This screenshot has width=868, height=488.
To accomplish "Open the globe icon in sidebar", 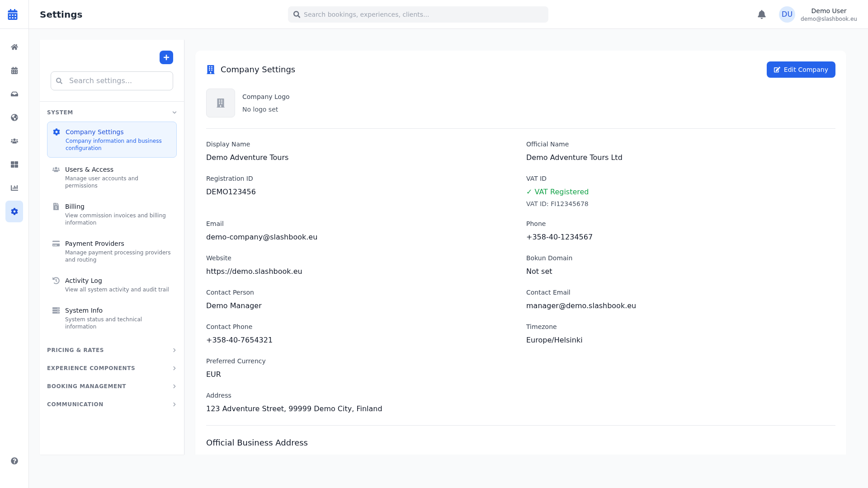I will point(14,117).
